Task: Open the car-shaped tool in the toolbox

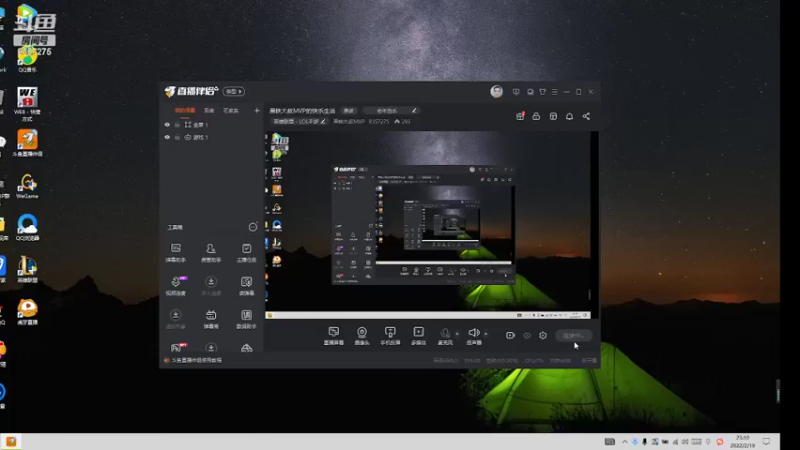Action: point(246,348)
